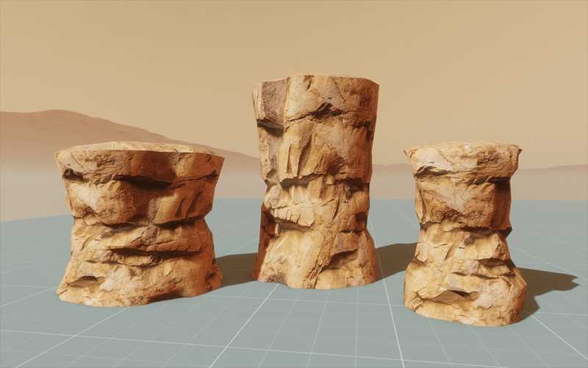Click the top edge of the tall center rock
The height and width of the screenshot is (368, 588).
point(316,79)
